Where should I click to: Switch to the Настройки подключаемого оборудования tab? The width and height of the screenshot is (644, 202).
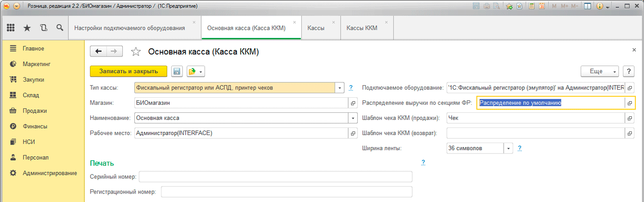click(129, 28)
